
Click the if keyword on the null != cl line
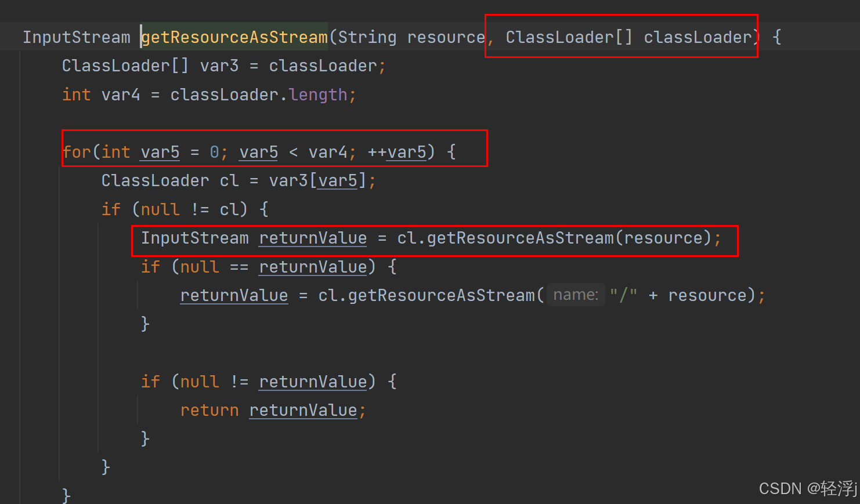point(111,209)
